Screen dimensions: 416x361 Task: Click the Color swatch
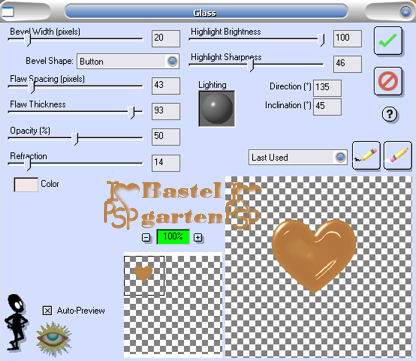26,184
